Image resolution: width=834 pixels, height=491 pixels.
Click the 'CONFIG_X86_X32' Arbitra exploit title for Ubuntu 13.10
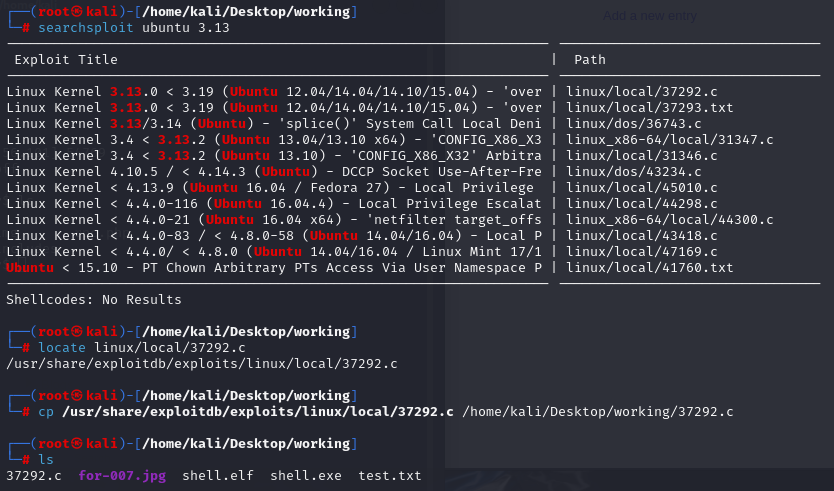(274, 155)
